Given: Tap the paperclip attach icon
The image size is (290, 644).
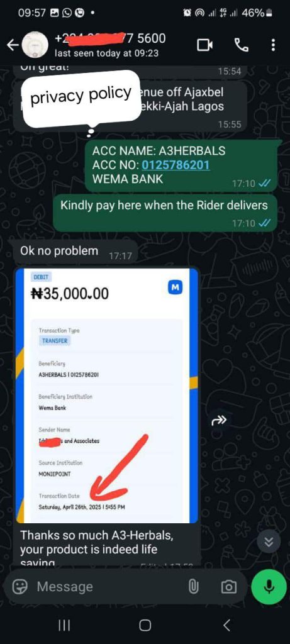Looking at the screenshot, I should click(x=193, y=587).
